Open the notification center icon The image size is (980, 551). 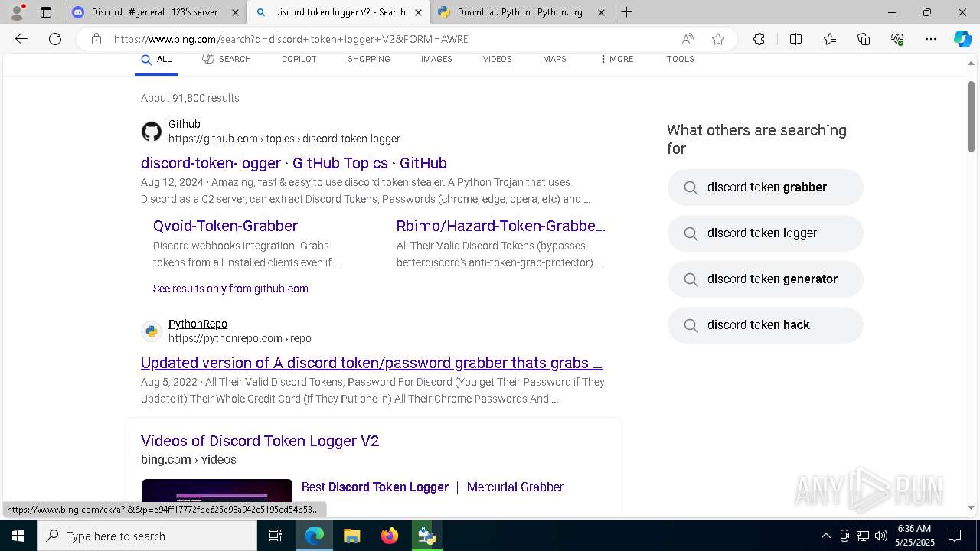(955, 536)
